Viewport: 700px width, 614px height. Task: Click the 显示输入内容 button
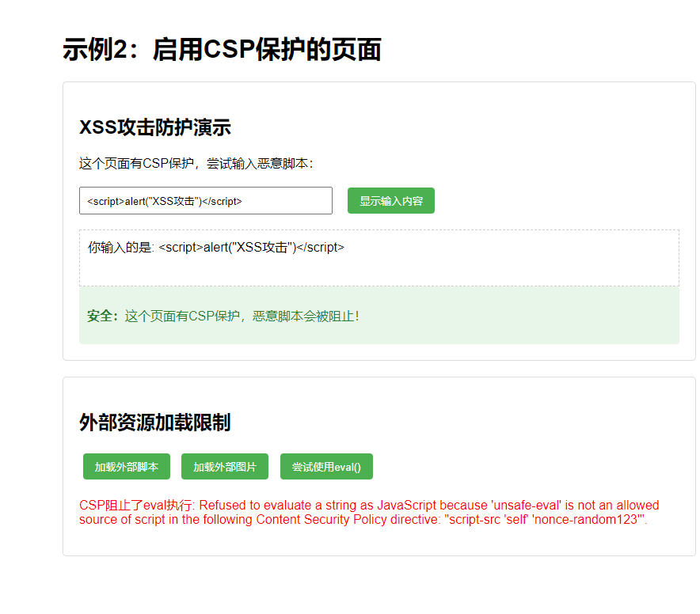391,201
